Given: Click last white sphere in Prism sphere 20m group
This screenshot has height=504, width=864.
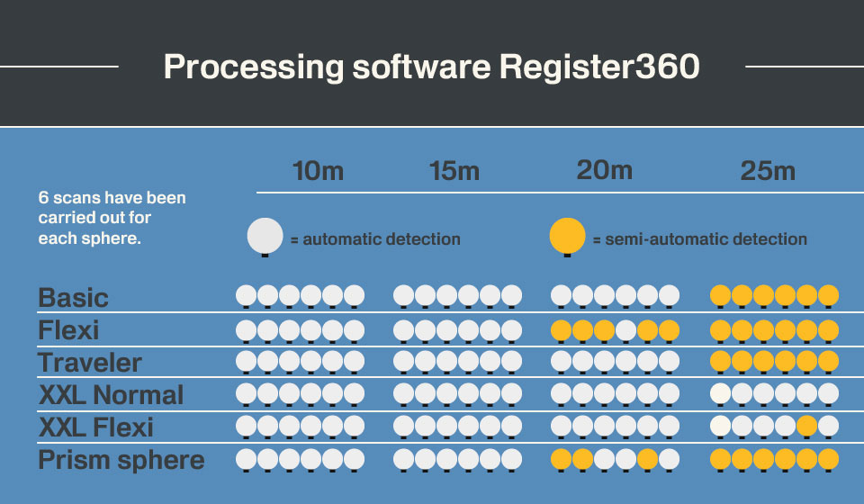Looking at the screenshot, I should click(x=669, y=459).
